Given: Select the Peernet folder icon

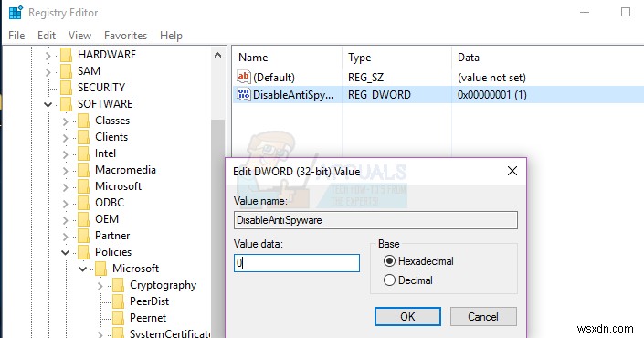Looking at the screenshot, I should click(x=118, y=318).
